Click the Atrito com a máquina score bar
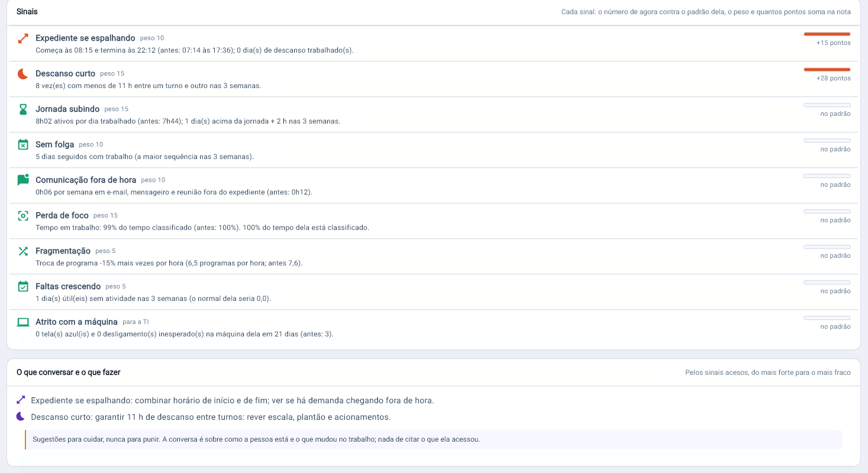This screenshot has height=473, width=868. 827,318
